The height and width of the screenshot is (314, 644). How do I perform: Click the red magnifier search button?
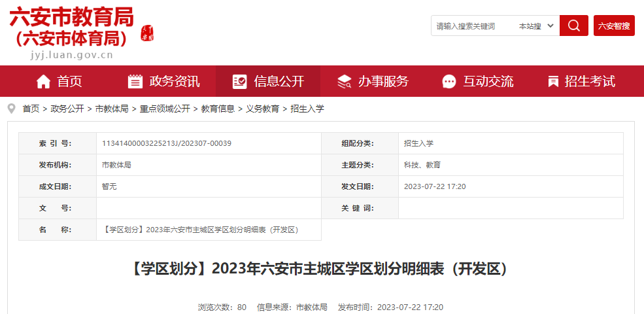pos(573,26)
